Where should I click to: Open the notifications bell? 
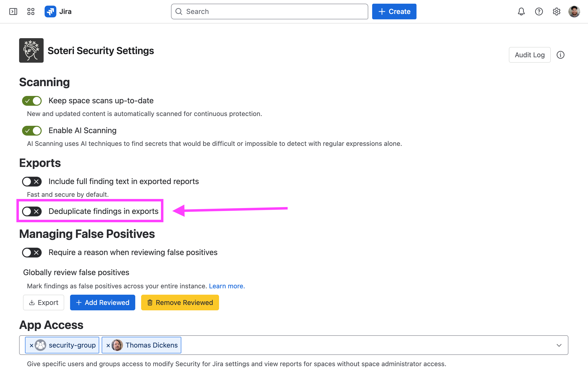point(521,12)
